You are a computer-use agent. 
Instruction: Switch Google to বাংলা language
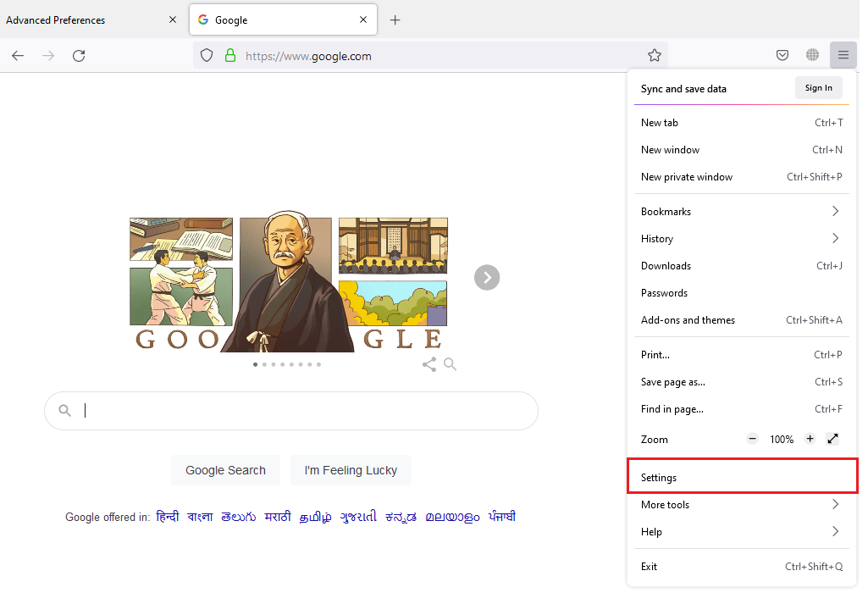(200, 517)
